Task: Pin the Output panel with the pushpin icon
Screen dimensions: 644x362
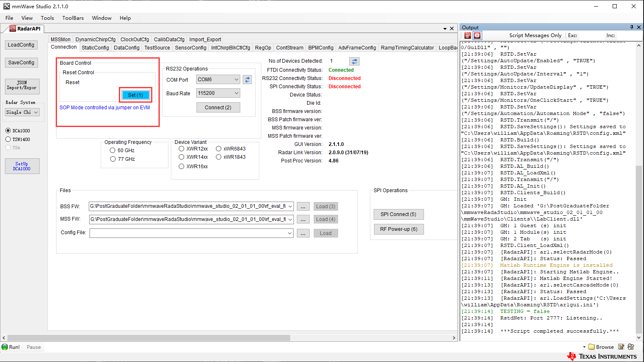Action: click(x=632, y=27)
